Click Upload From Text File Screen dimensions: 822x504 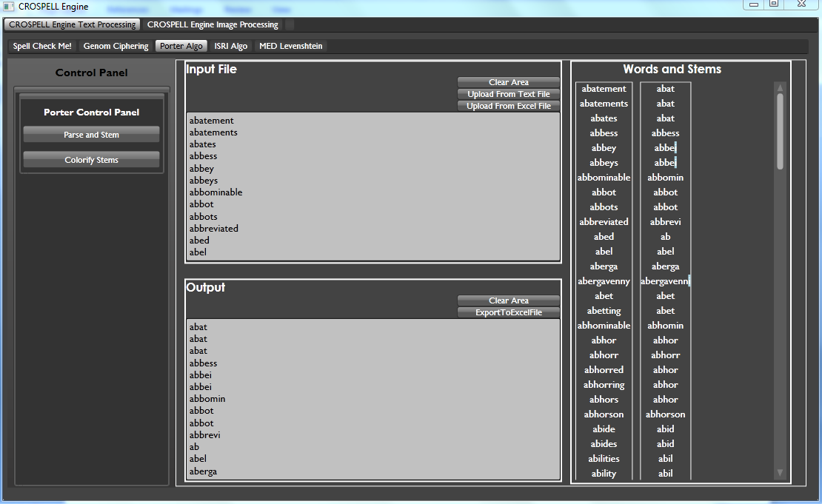click(x=509, y=94)
